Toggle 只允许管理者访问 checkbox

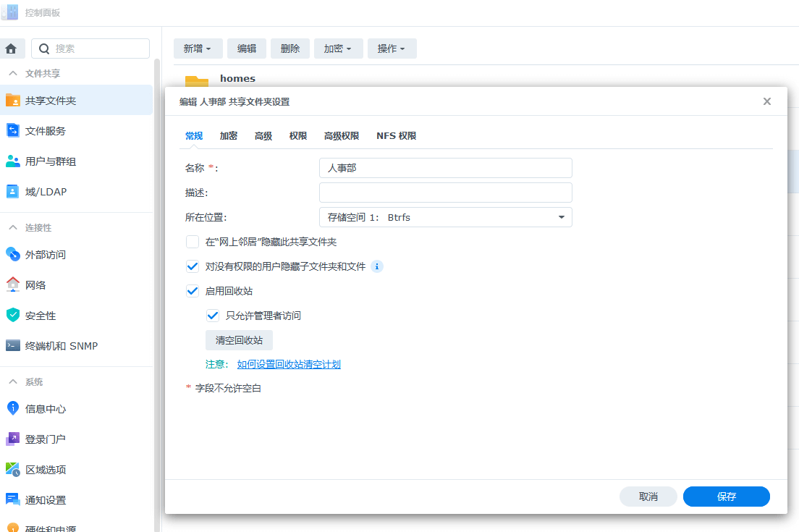click(213, 316)
